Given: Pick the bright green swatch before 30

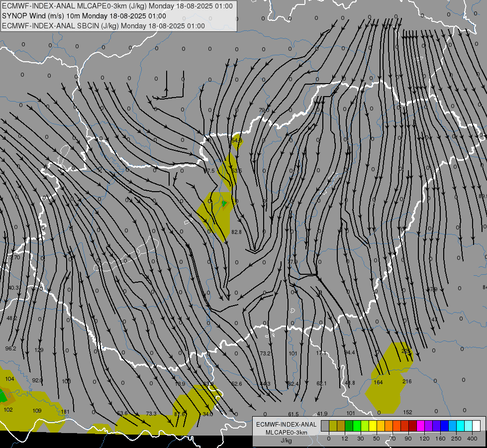Looking at the screenshot, I should (357, 426).
